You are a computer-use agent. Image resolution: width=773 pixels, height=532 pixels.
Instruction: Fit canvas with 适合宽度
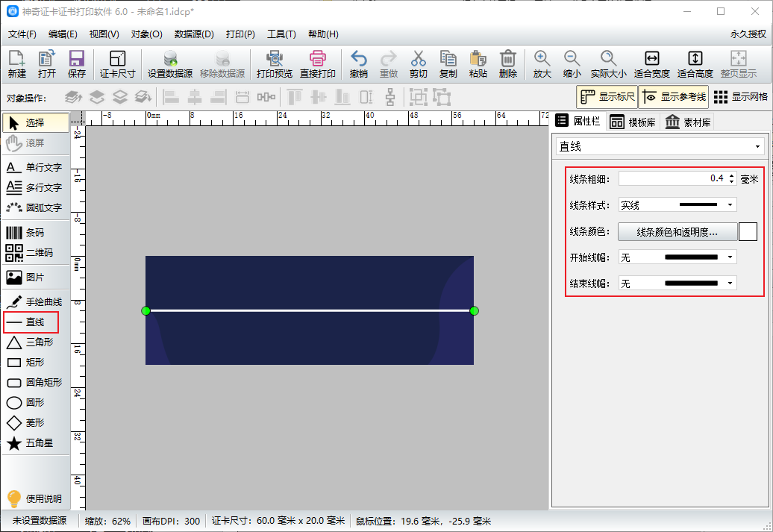pyautogui.click(x=651, y=64)
